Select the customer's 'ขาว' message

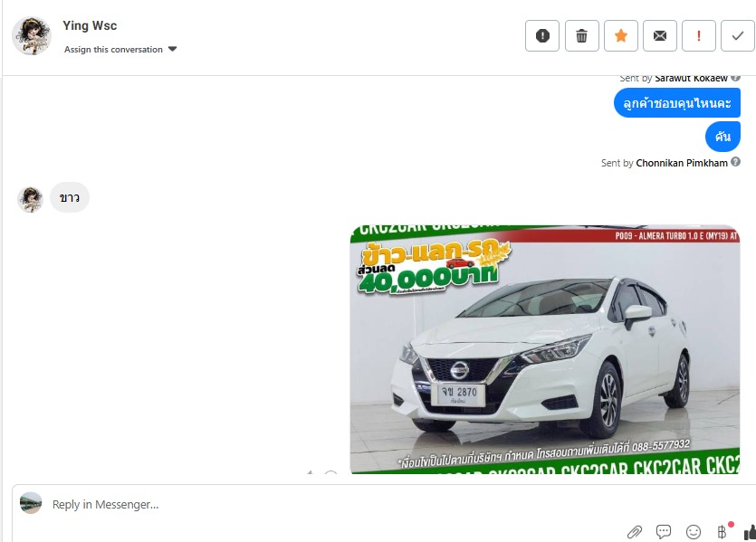(70, 197)
